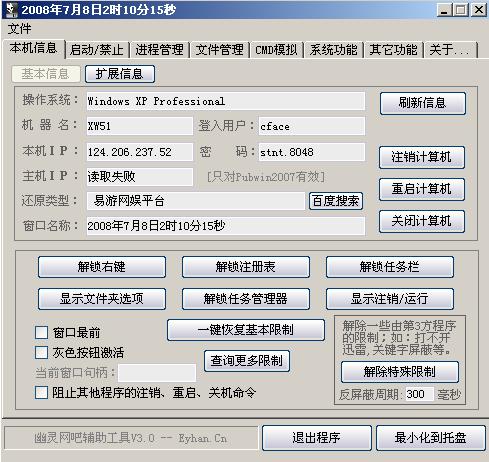
Task: Click into the 反屏蔽周期 field showing 300
Action: coord(420,394)
